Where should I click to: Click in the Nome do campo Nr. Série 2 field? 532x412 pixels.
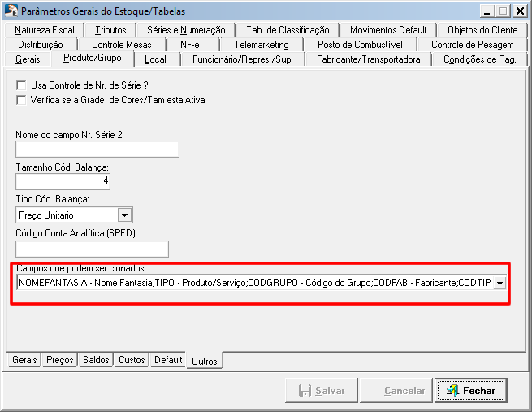(x=97, y=149)
